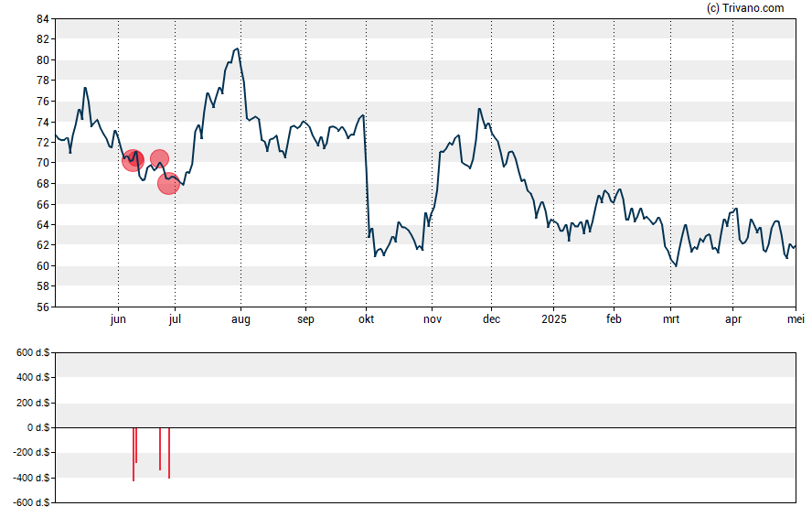Select the 'mrt' month label
This screenshot has height=517, width=812.
(x=671, y=319)
